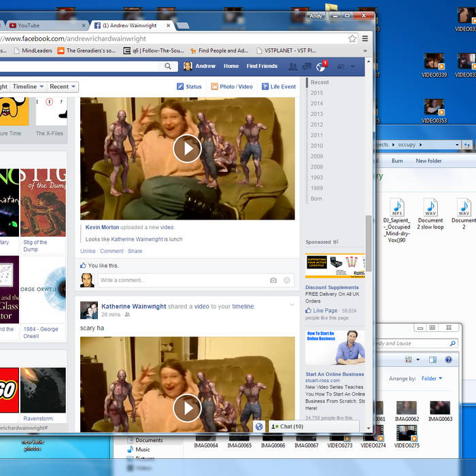Open the Start An Online Business ad link
This screenshot has width=476, height=476.
[x=335, y=374]
